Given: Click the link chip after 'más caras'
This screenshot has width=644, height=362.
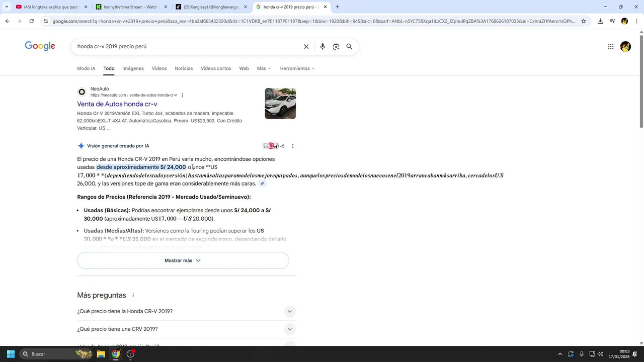Looking at the screenshot, I should (262, 184).
